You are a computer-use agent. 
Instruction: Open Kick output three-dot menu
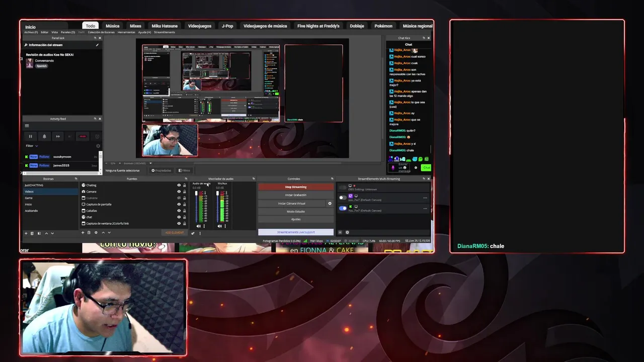425,208
